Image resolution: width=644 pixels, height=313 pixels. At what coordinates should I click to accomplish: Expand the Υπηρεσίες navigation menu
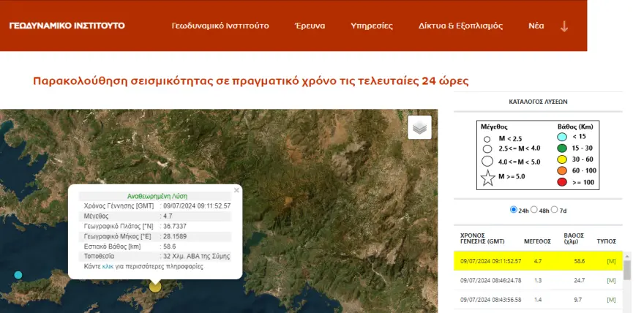pyautogui.click(x=372, y=26)
